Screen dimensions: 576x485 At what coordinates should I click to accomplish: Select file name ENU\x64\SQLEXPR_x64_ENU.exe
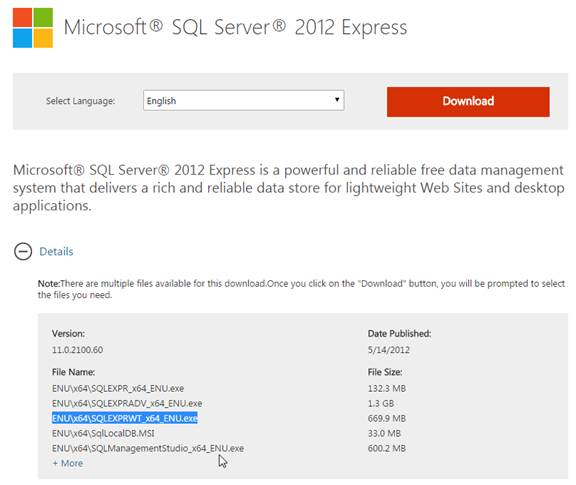pyautogui.click(x=118, y=388)
